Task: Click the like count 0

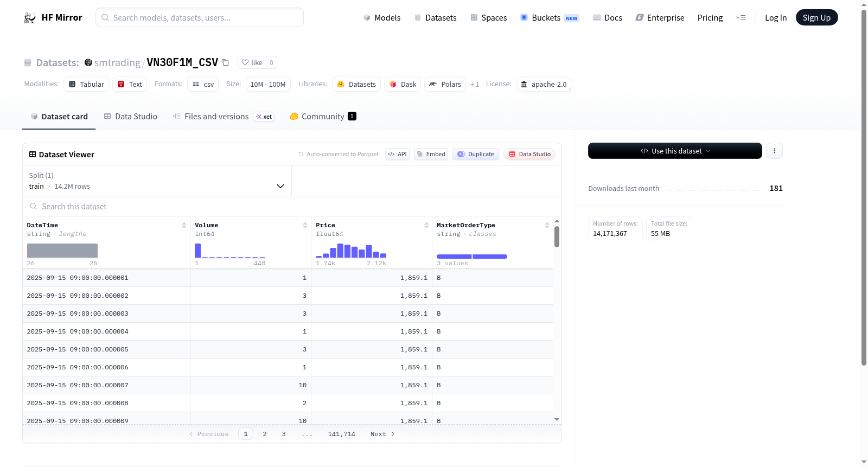Action: pyautogui.click(x=271, y=62)
